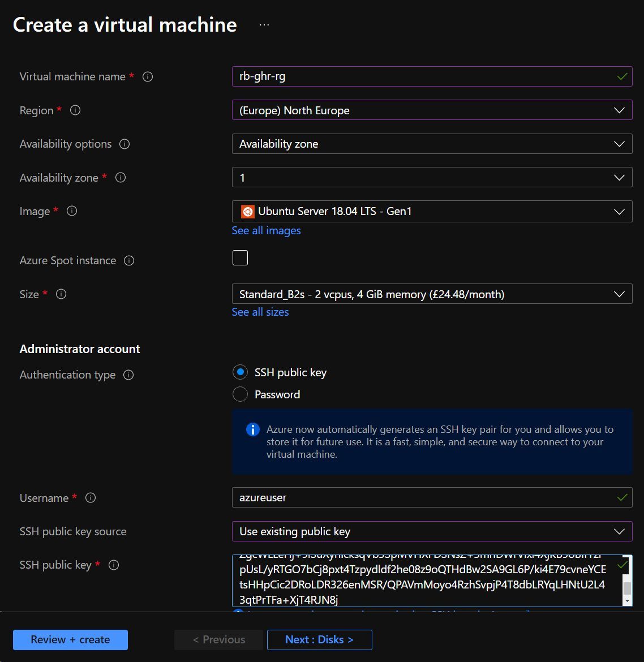Select the SSH public key radio button
This screenshot has height=662, width=644.
240,372
